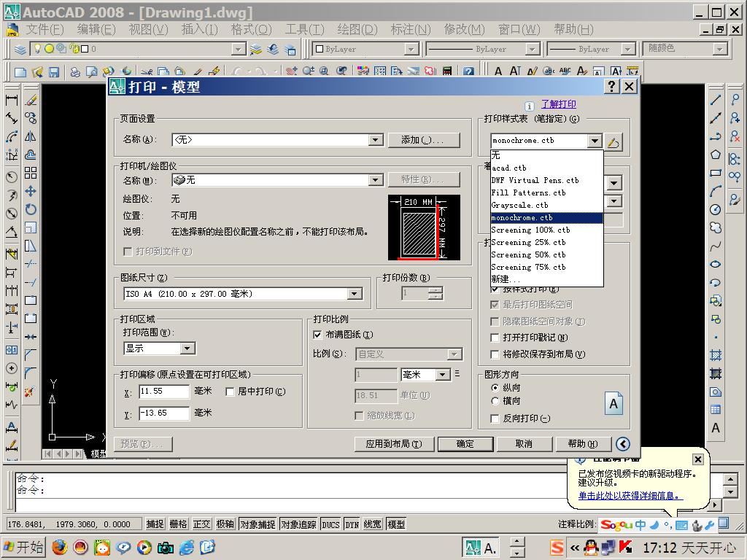Open the printer/plotter name dropdown
This screenshot has height=560, width=747.
376,179
